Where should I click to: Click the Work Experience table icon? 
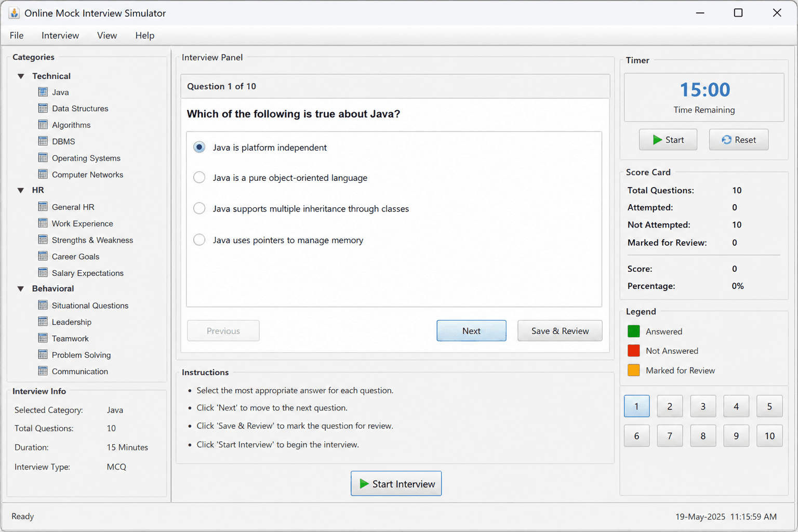pos(43,223)
